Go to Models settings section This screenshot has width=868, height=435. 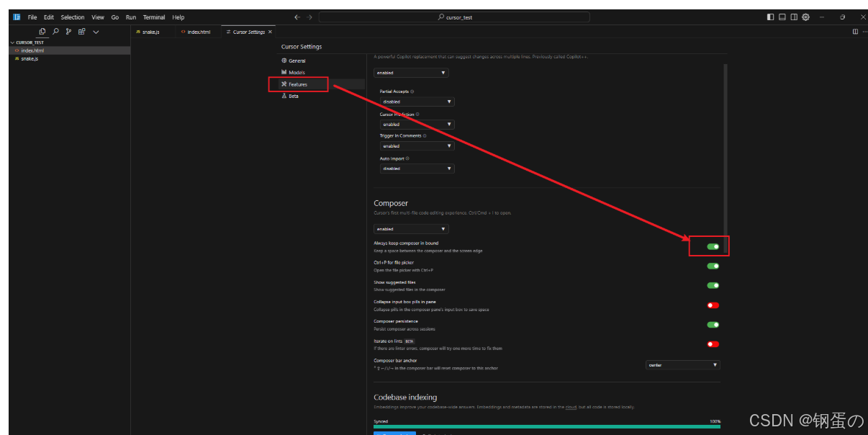tap(322, 72)
